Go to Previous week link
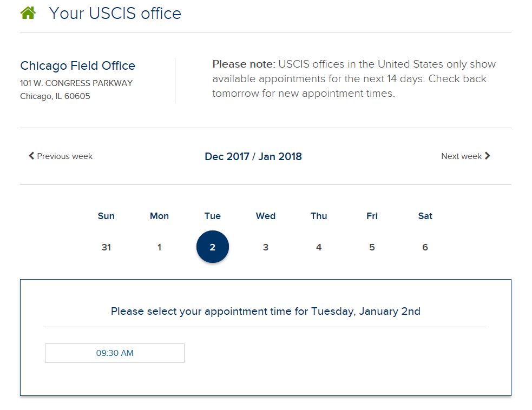Screen dimensions: 532x410 click(61, 156)
